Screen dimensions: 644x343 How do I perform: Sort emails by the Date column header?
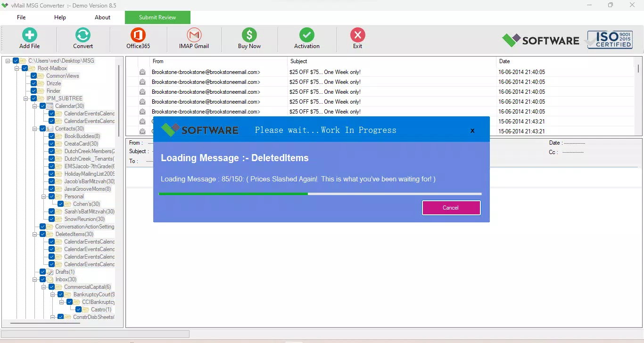pyautogui.click(x=565, y=61)
